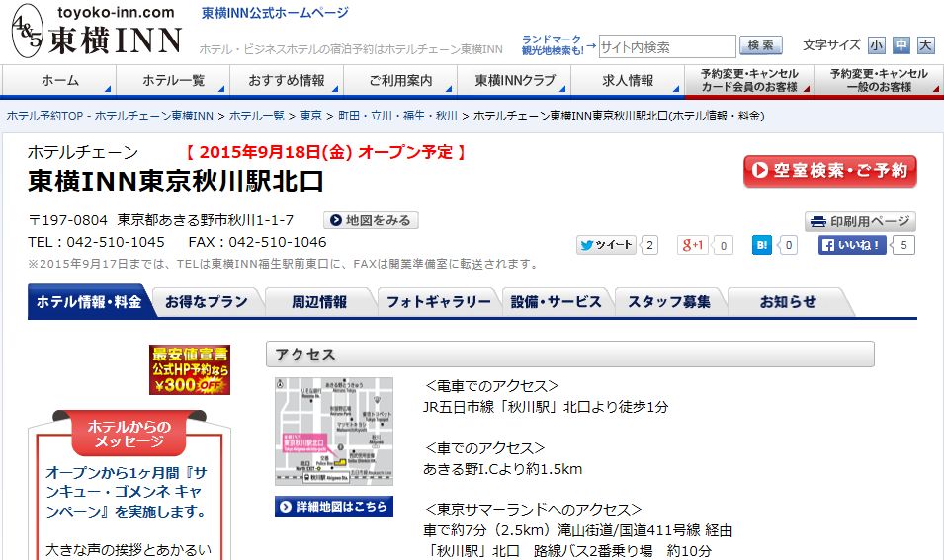Screen dimensions: 944x560
Task: Click the Google +1 button
Action: tap(692, 245)
